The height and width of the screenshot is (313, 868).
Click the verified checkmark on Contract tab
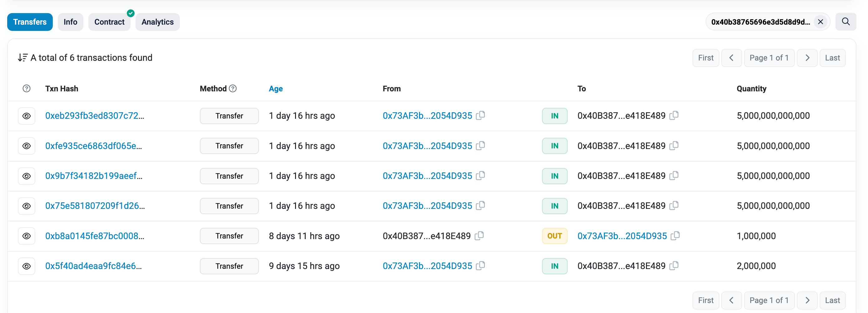coord(131,13)
